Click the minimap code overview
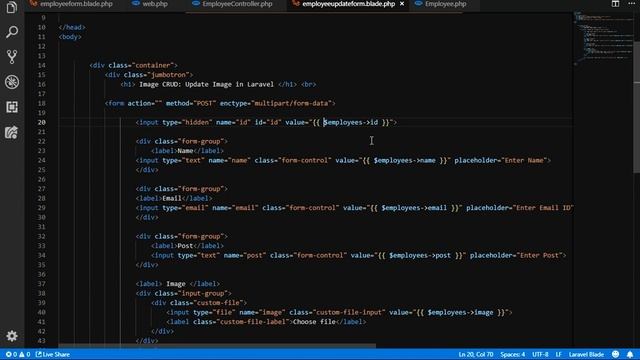The height and width of the screenshot is (360, 640). point(603,38)
